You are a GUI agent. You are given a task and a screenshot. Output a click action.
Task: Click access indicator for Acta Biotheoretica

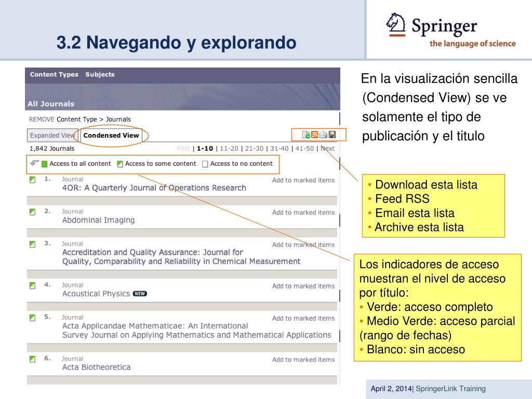click(32, 359)
